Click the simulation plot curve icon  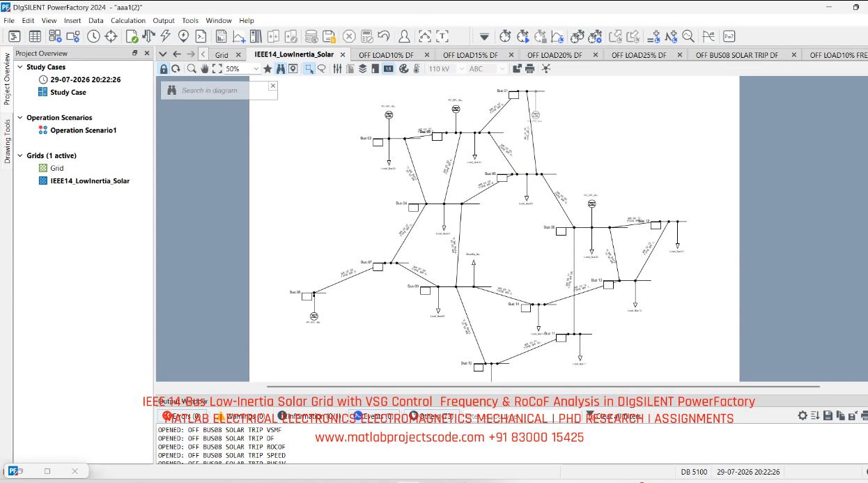click(x=557, y=36)
